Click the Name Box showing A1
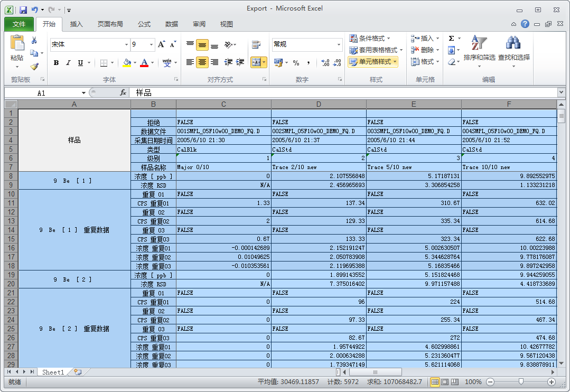The image size is (570, 392). 42,93
